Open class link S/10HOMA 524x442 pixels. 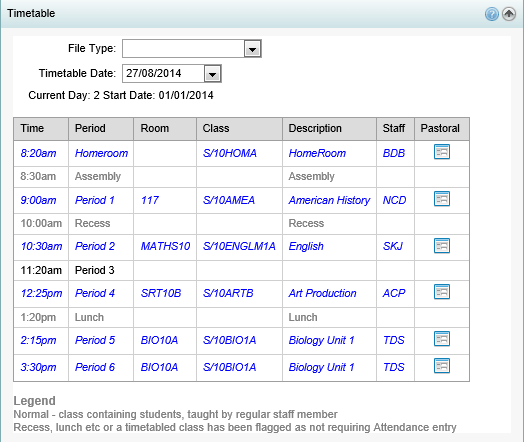[230, 153]
